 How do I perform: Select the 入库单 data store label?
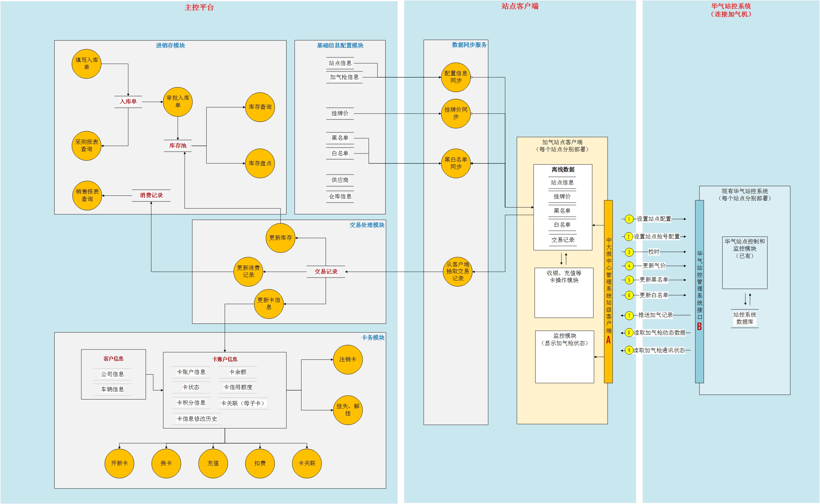point(128,102)
